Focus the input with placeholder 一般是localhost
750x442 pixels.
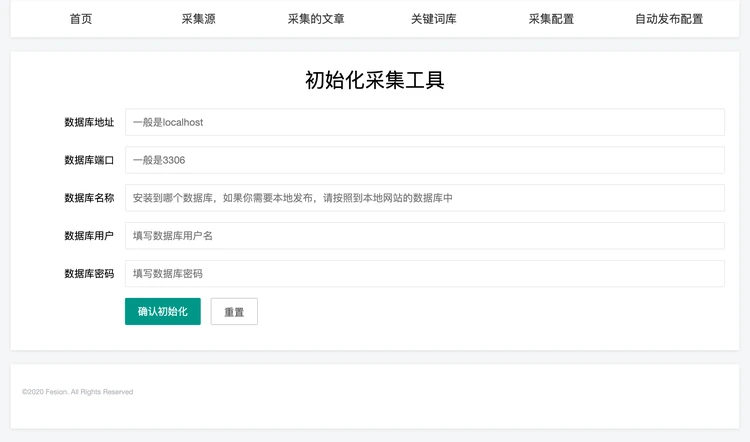tap(424, 122)
